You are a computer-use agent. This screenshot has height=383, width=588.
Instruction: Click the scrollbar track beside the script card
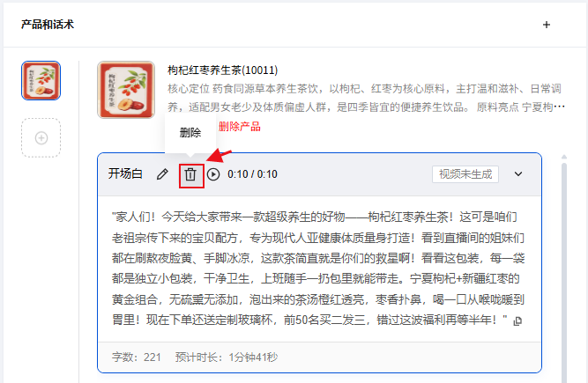click(564, 269)
